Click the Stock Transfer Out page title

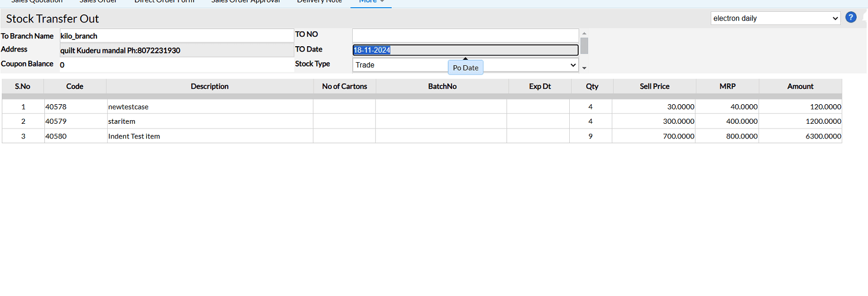[x=53, y=19]
